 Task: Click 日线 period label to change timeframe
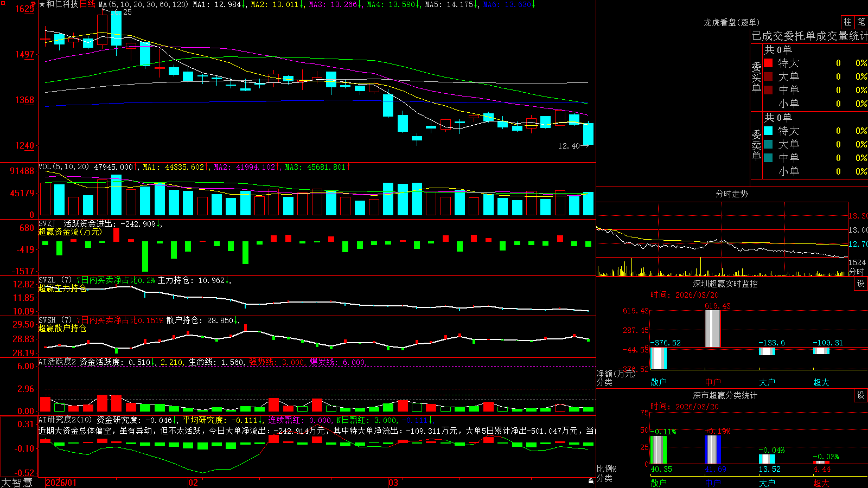87,4
